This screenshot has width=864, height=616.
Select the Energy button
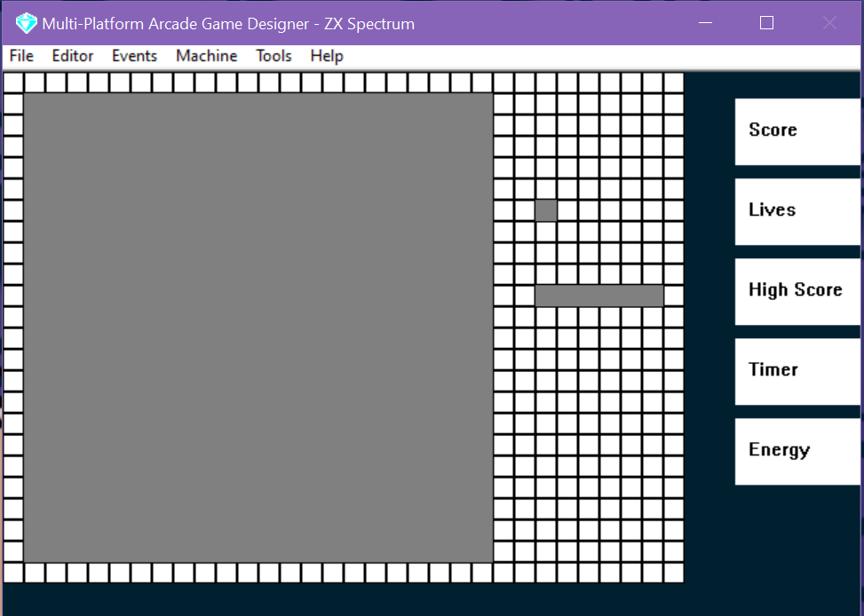click(797, 451)
